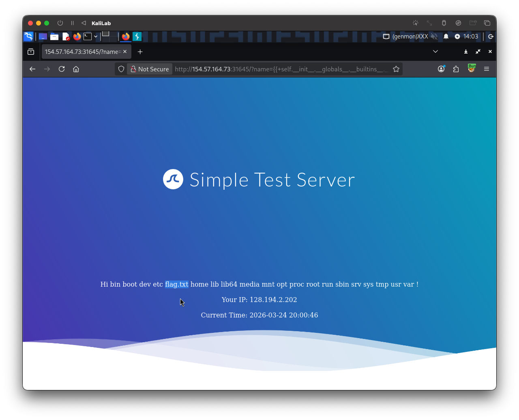Open the tab list dropdown chevron

pos(435,51)
